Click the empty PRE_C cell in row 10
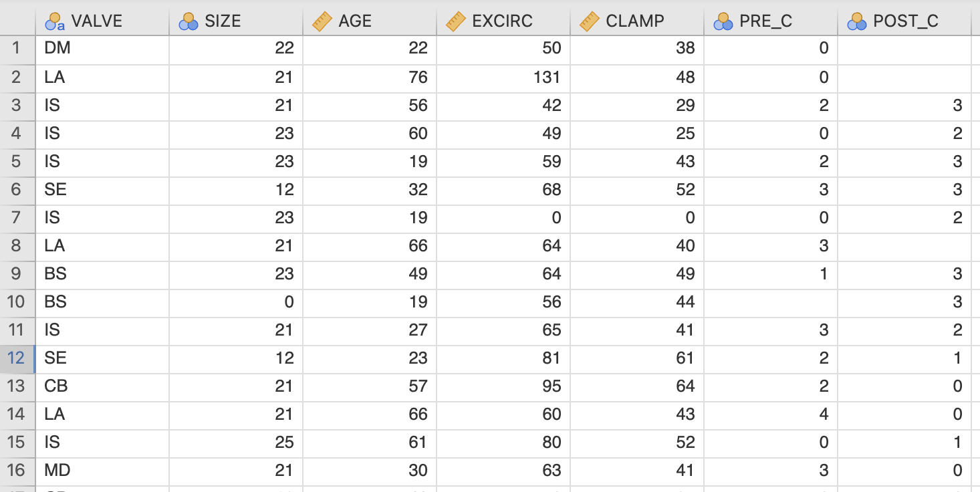The height and width of the screenshot is (492, 980). (771, 302)
